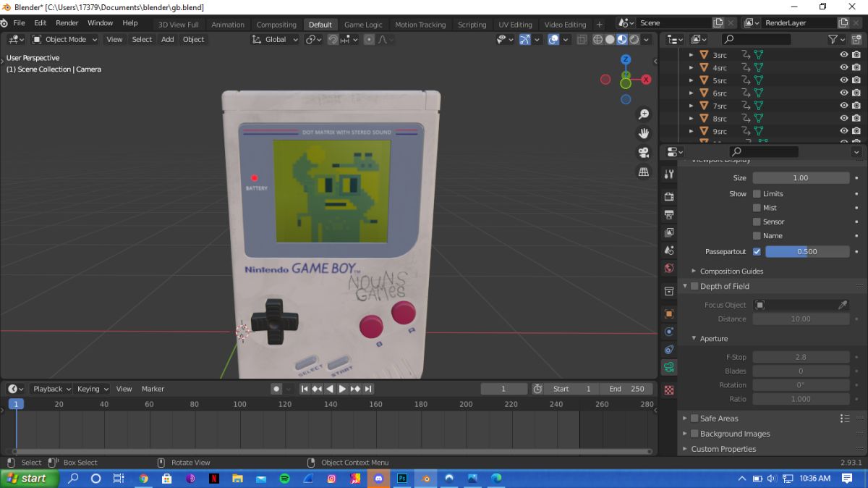Open the Scene properties tab
Screen dimensions: 868x488
(x=669, y=251)
